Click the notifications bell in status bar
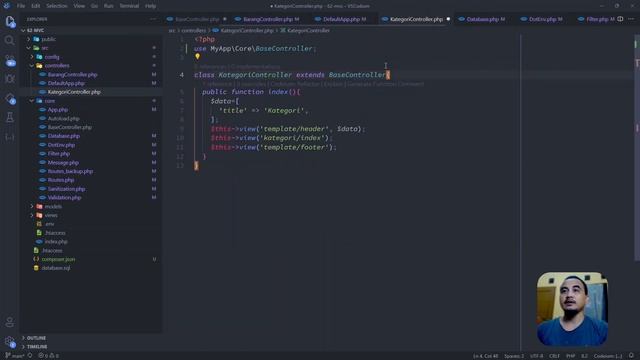Screen dimensions: 640x360 pos(631,356)
